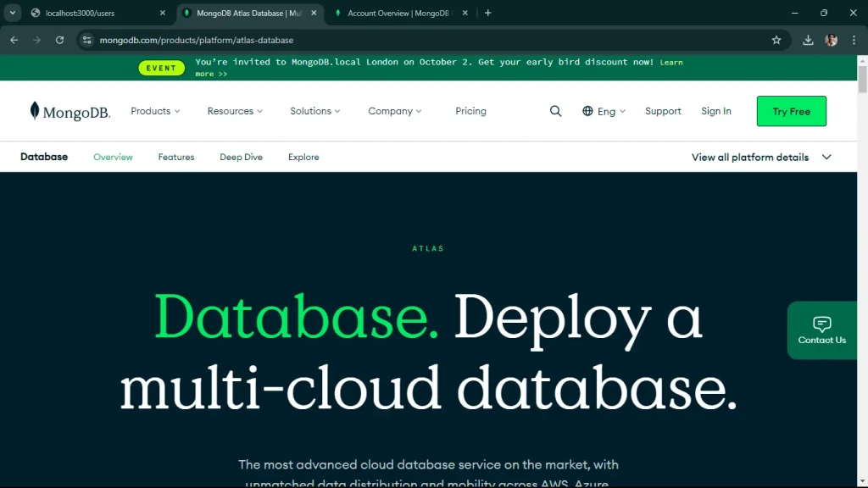Switch to the Account Overview tab
This screenshot has height=488, width=868.
[x=394, y=13]
